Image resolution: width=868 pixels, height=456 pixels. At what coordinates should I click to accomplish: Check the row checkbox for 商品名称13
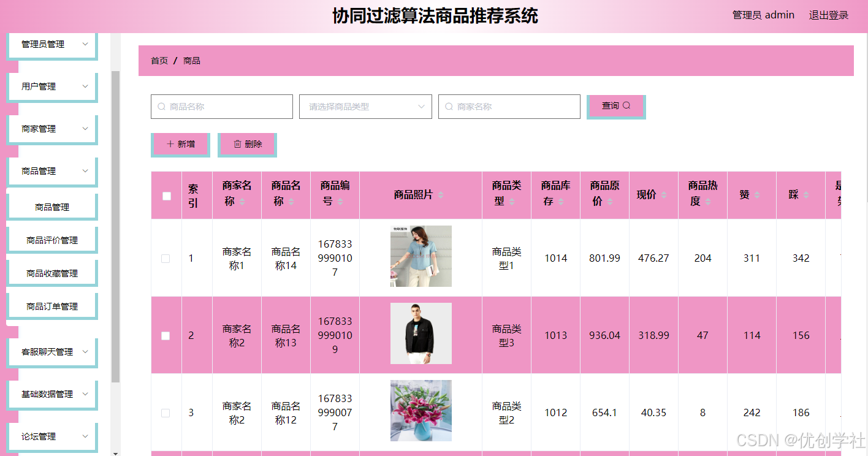coord(166,336)
